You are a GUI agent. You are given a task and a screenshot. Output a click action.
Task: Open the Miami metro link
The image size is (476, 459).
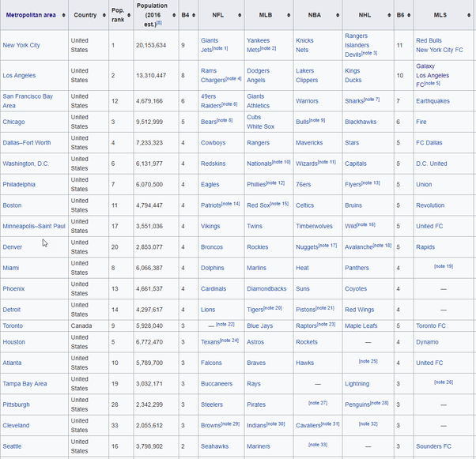tap(11, 268)
